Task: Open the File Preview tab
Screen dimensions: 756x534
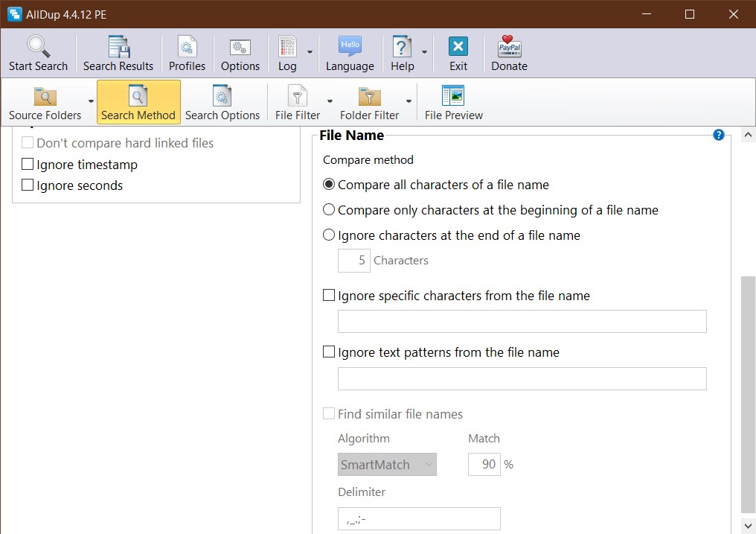Action: 453,102
